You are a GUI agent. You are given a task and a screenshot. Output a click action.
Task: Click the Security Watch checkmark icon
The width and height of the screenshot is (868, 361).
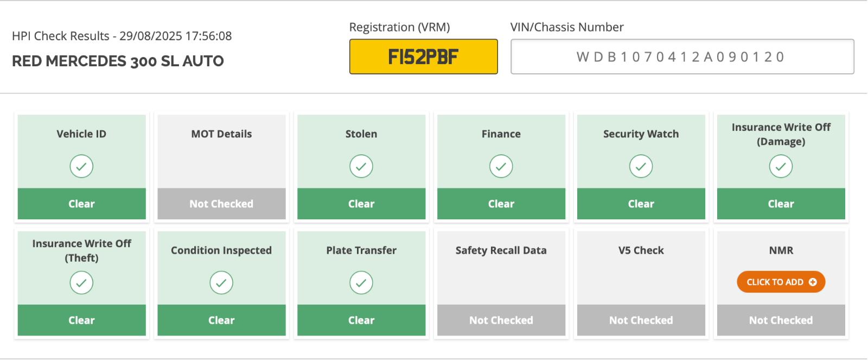click(x=641, y=166)
